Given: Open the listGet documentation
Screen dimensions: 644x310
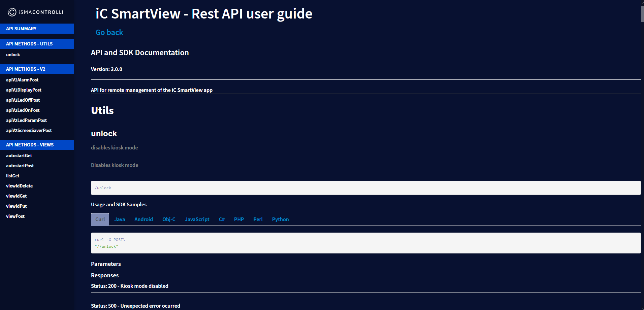Looking at the screenshot, I should pos(12,176).
